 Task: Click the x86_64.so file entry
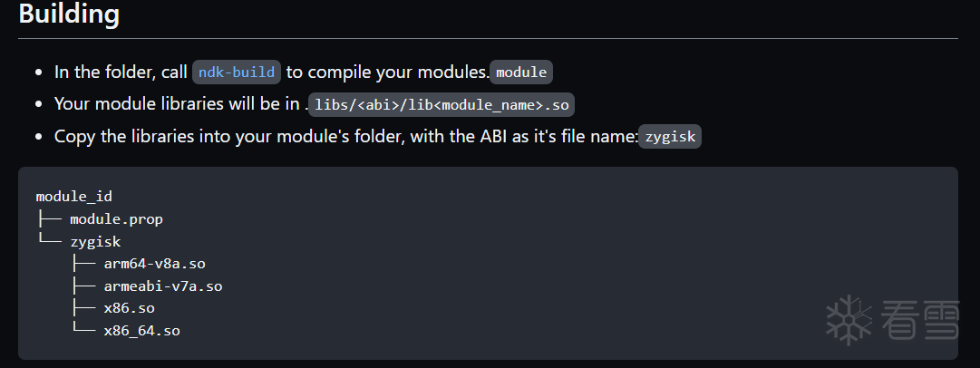pos(141,331)
